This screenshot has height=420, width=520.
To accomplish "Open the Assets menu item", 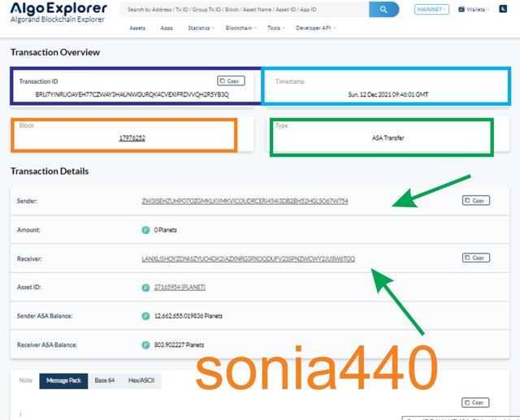I will 137,28.
